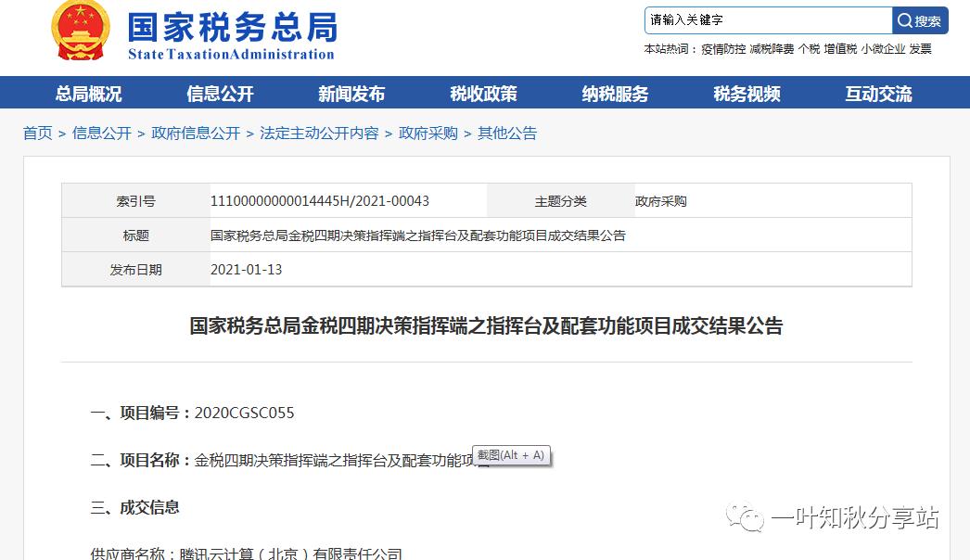Image resolution: width=970 pixels, height=560 pixels.
Task: Click the 首页 breadcrumb link
Action: tap(37, 133)
